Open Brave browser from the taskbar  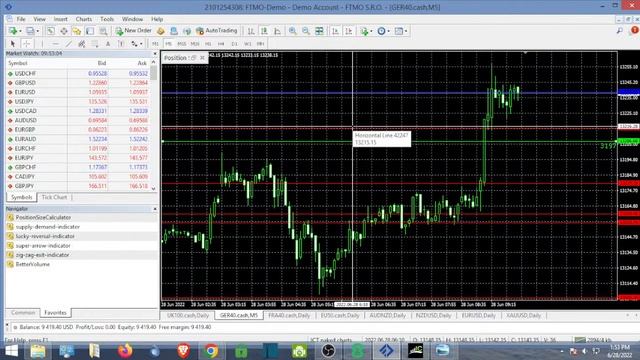coord(183,351)
